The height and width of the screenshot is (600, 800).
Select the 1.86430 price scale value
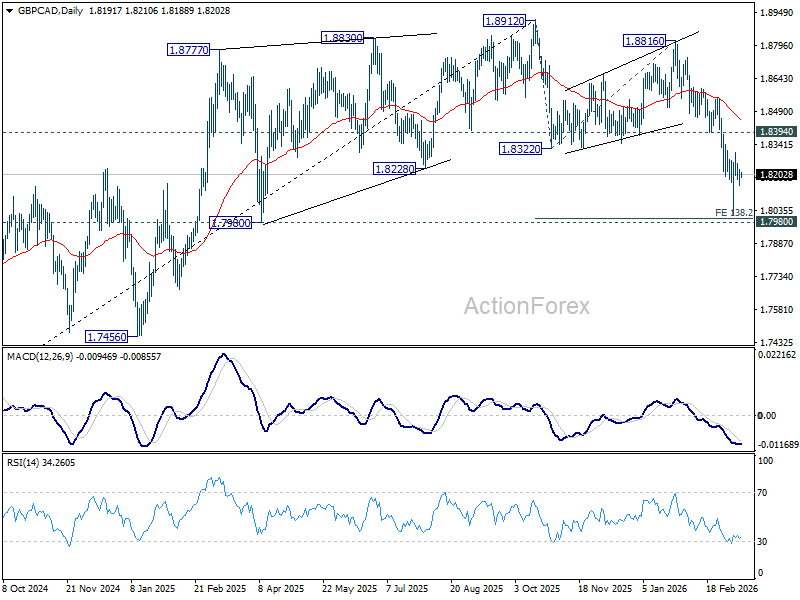[777, 79]
